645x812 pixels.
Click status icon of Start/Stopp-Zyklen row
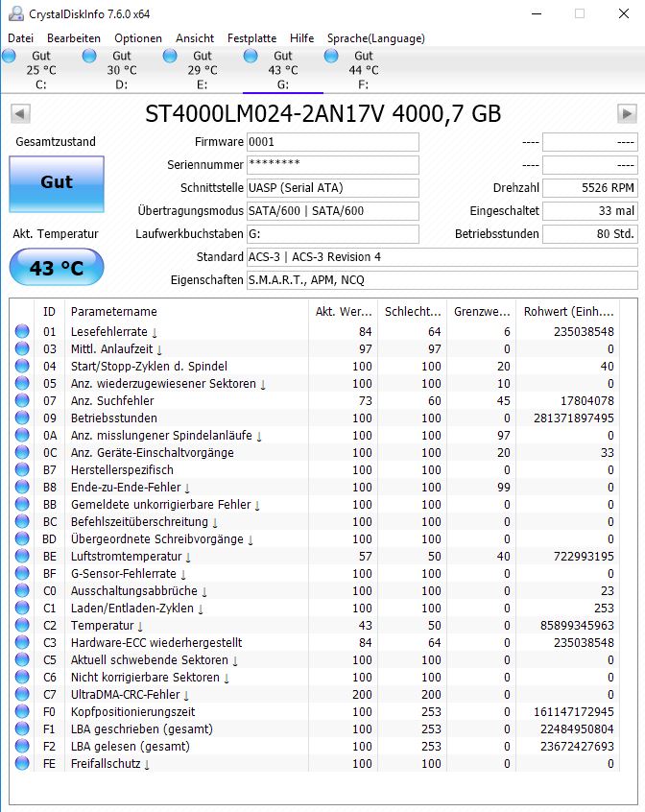click(22, 366)
